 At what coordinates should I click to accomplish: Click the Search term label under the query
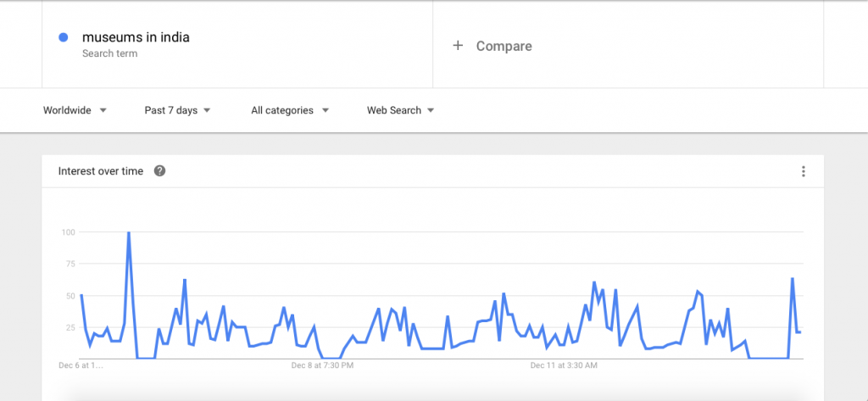(x=109, y=53)
